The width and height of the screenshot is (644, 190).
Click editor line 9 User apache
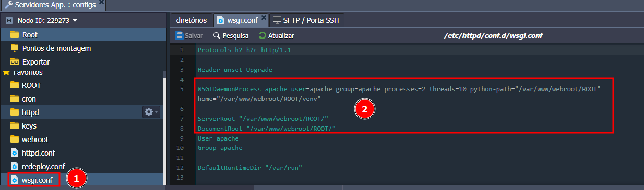click(x=218, y=138)
